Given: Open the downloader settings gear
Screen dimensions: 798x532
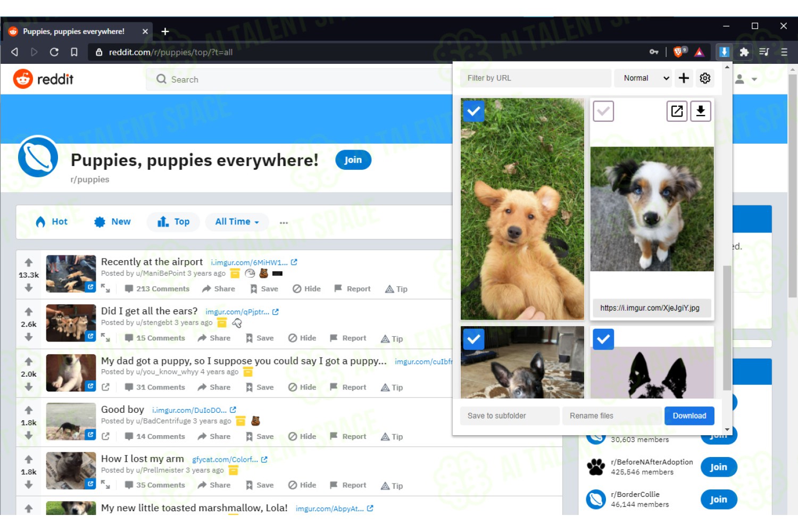Looking at the screenshot, I should 705,78.
